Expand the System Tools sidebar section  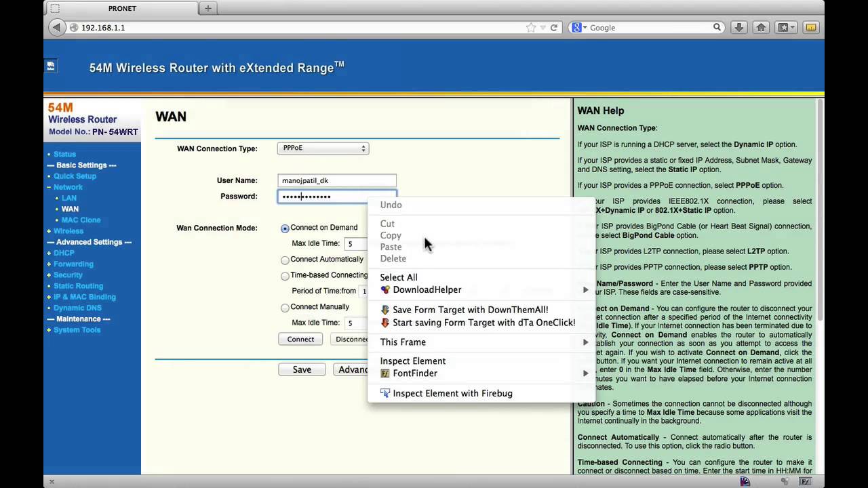coord(49,330)
